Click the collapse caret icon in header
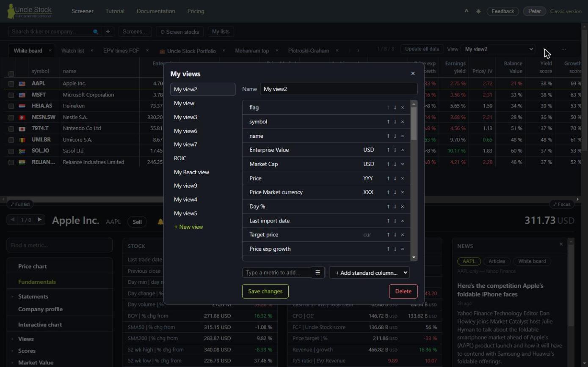Screen dimensions: 588x367 click(467, 11)
